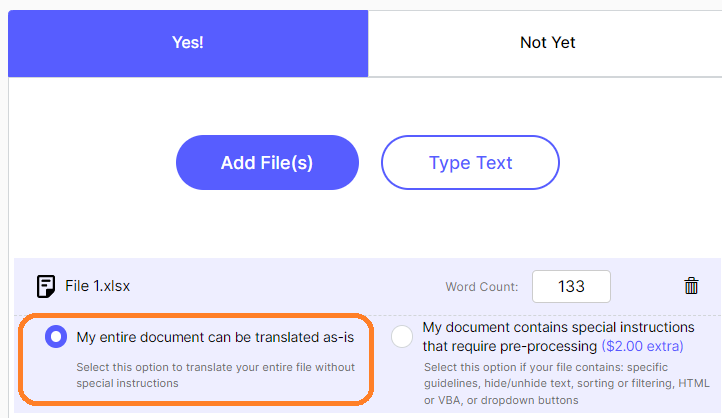Select the special instructions pre-processing radio button
Image resolution: width=722 pixels, height=418 pixels.
pyautogui.click(x=402, y=337)
